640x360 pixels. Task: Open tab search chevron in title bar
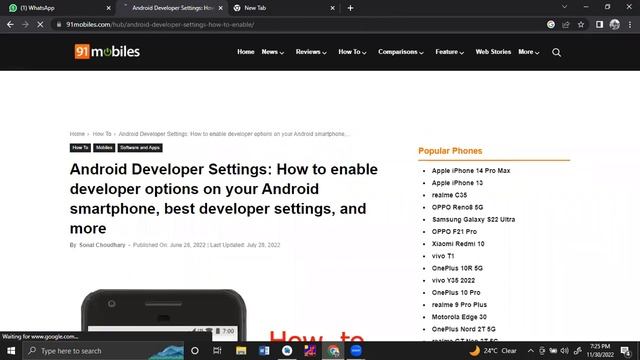pyautogui.click(x=564, y=7)
